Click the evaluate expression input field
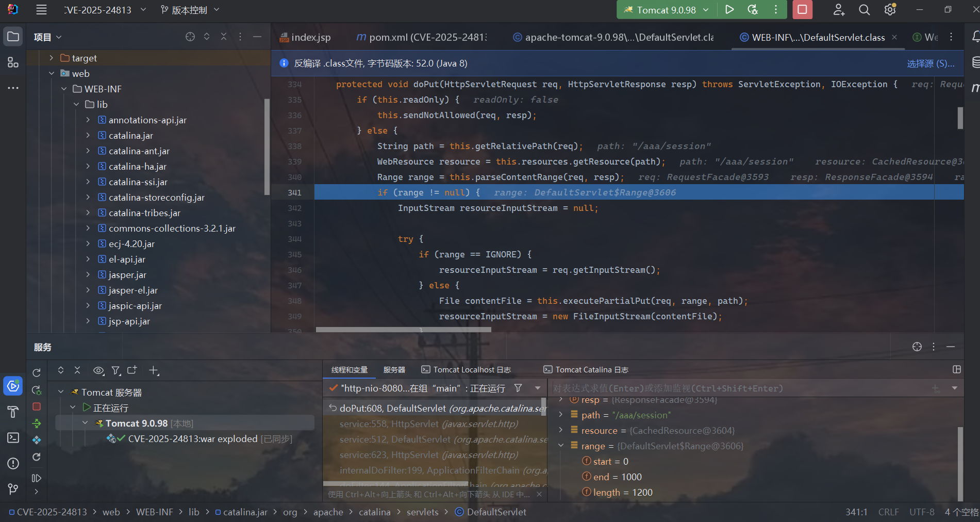 point(740,388)
